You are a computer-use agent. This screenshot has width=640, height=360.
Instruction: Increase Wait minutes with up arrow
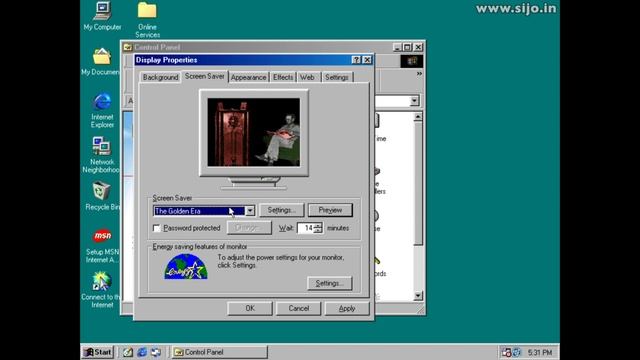point(318,225)
